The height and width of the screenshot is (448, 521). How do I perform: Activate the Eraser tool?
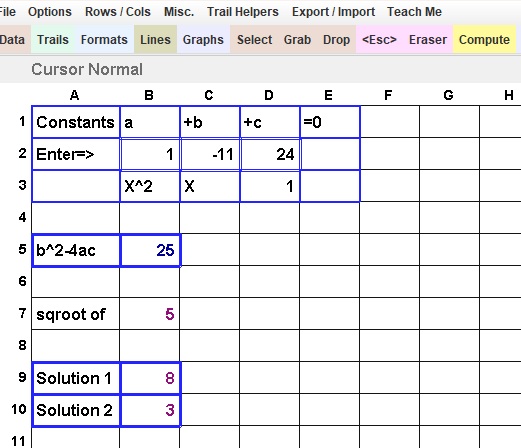pyautogui.click(x=428, y=40)
